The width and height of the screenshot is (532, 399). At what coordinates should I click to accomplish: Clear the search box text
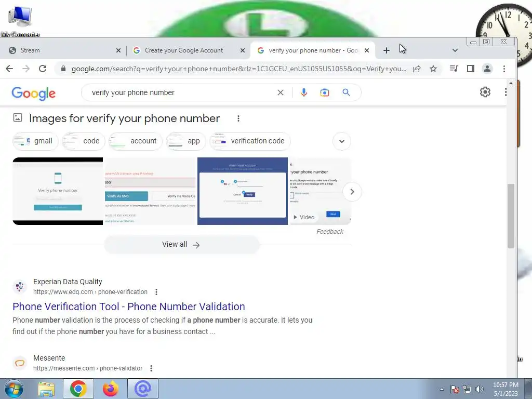[x=280, y=92]
